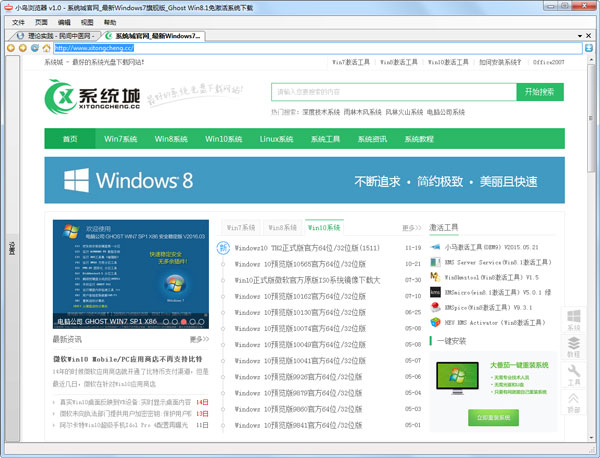
Task: Click 更多>> beside the system tabs
Action: 412,228
